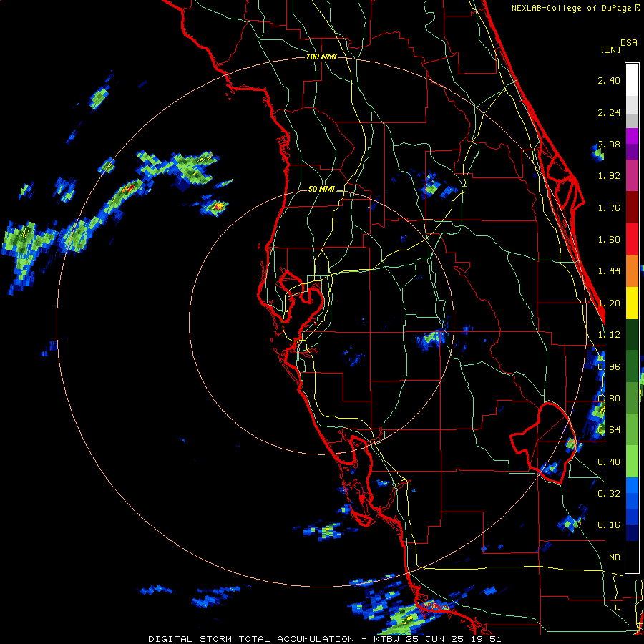Select the magenta swatch in the legend
The width and height of the screenshot is (644, 644).
[x=632, y=136]
